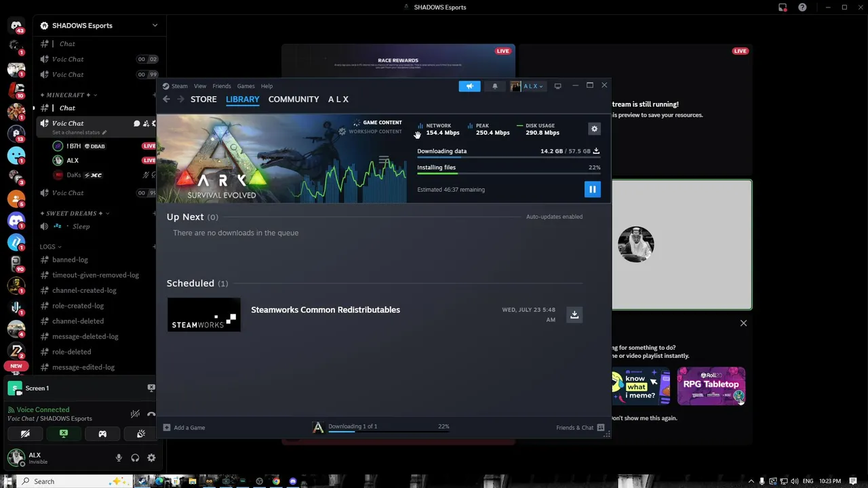The height and width of the screenshot is (488, 868).
Task: Go forward in Steam navigation
Action: [180, 99]
